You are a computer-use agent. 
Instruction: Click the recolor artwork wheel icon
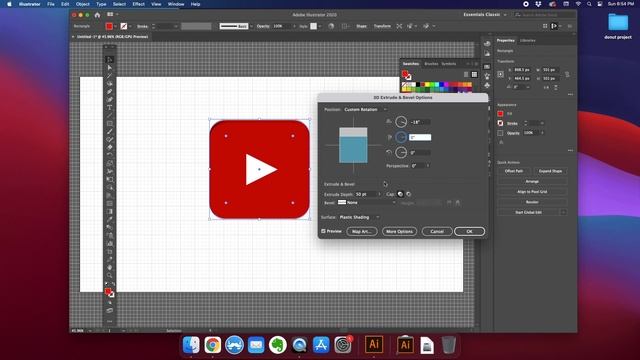pyautogui.click(x=331, y=26)
